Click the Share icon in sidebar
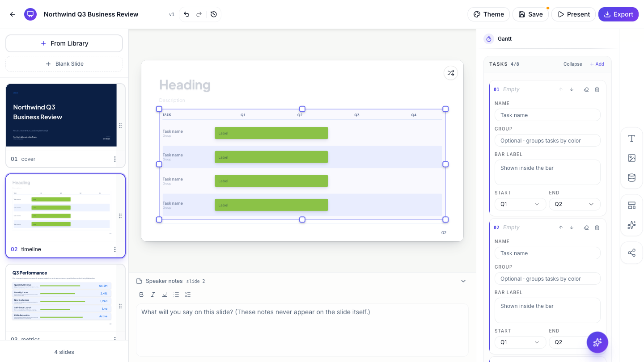Screen dimensions: 644x362 click(631, 253)
